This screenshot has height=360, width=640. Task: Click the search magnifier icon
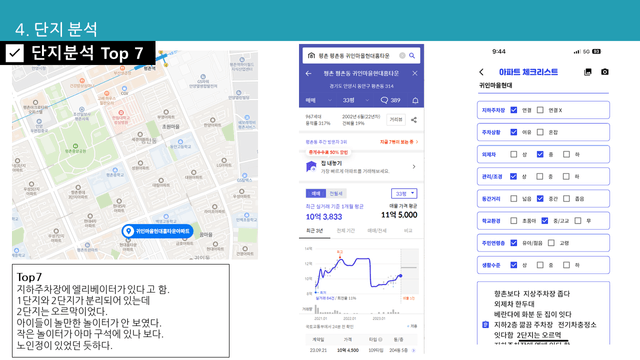pos(412,56)
